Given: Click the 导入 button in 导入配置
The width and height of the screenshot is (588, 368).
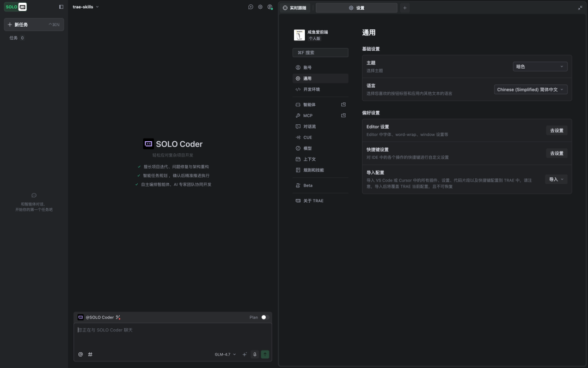Looking at the screenshot, I should click(555, 179).
